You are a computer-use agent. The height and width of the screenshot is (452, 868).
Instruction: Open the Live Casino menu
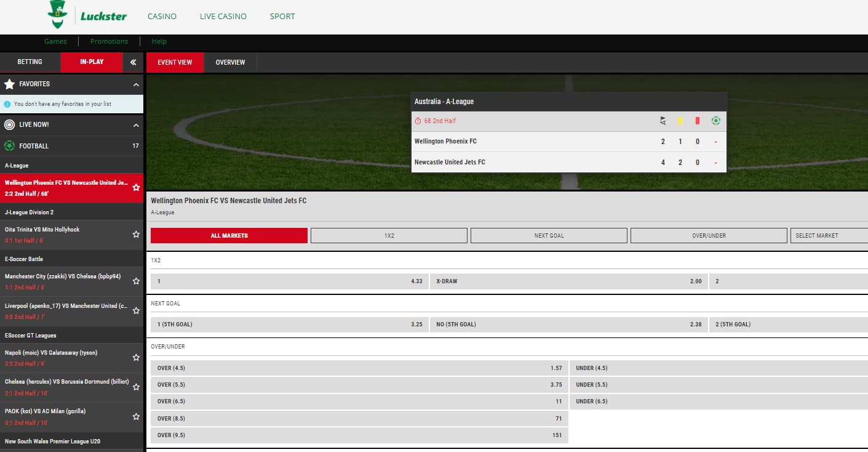coord(223,17)
